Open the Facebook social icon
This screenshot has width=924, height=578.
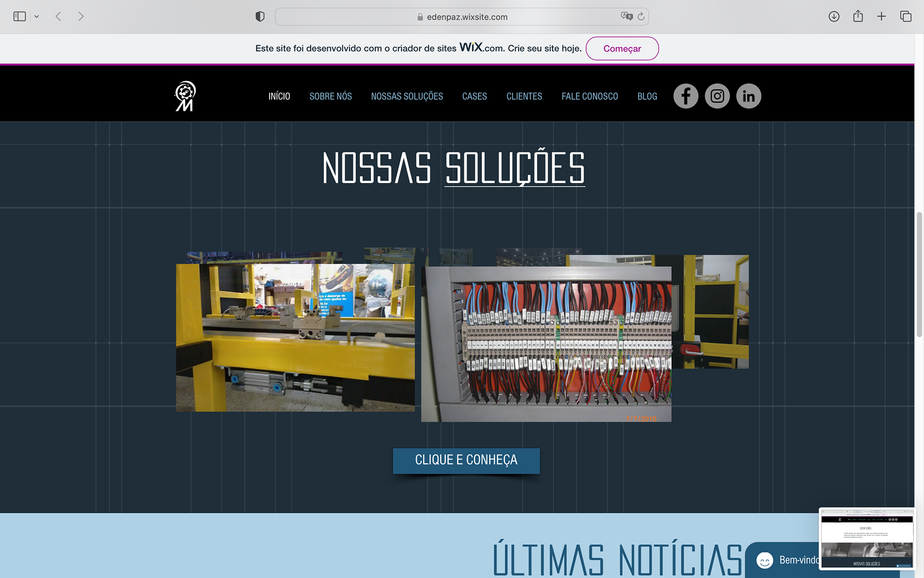[x=685, y=96]
